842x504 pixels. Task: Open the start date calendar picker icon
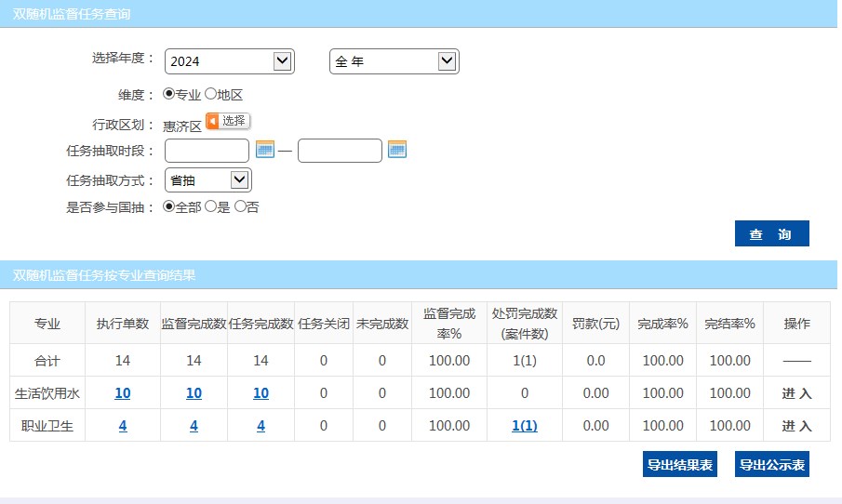coord(265,150)
